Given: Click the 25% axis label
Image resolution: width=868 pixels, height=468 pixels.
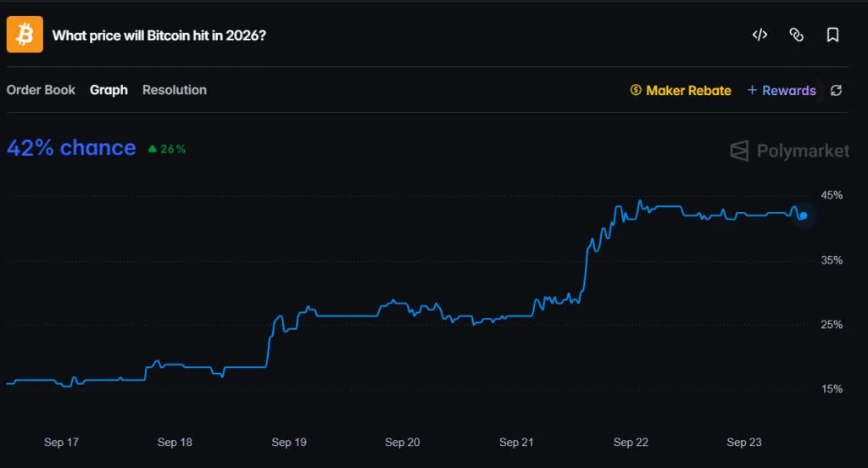Looking at the screenshot, I should coord(832,325).
